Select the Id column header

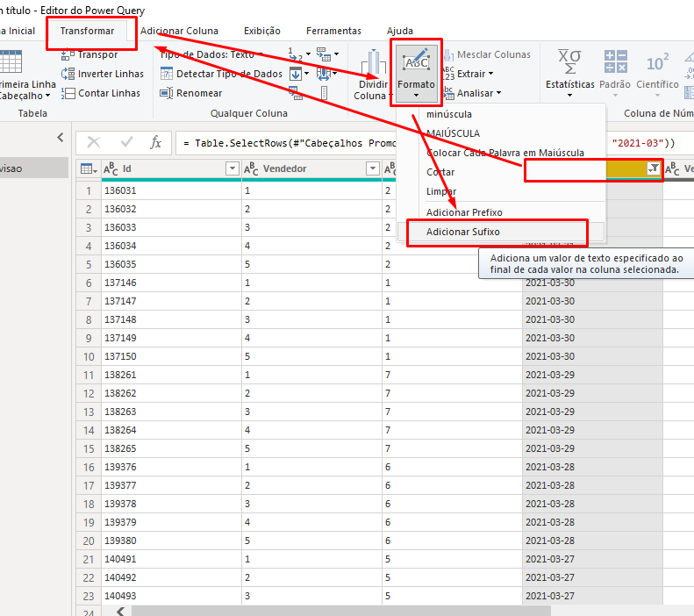click(x=172, y=168)
